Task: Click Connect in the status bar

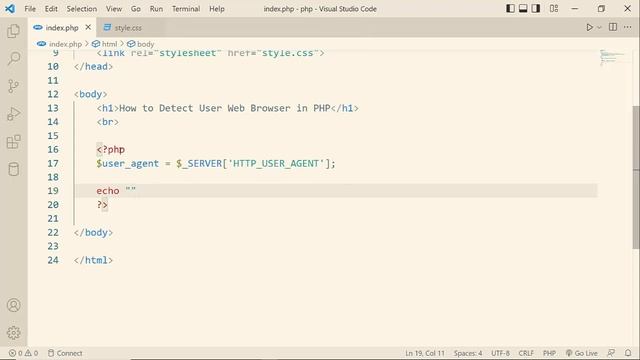Action: (65, 353)
